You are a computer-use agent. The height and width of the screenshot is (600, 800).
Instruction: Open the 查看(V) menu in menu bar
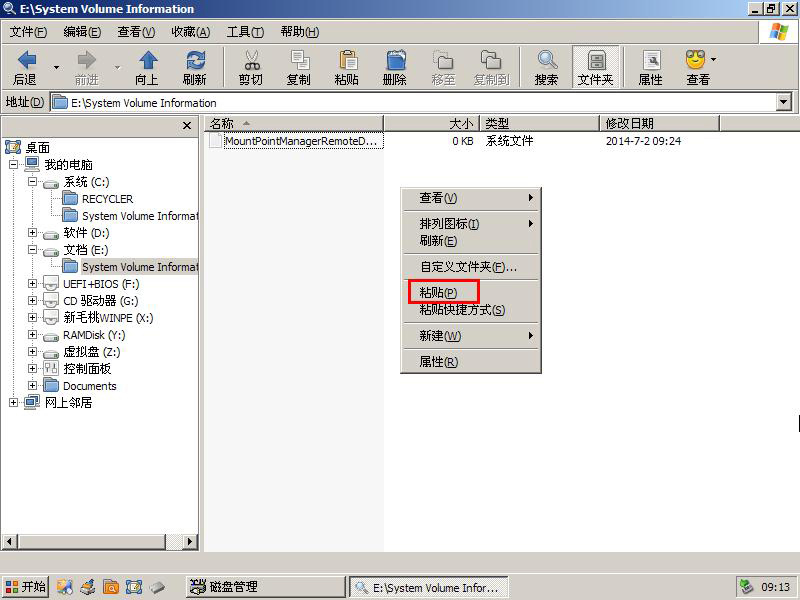136,32
